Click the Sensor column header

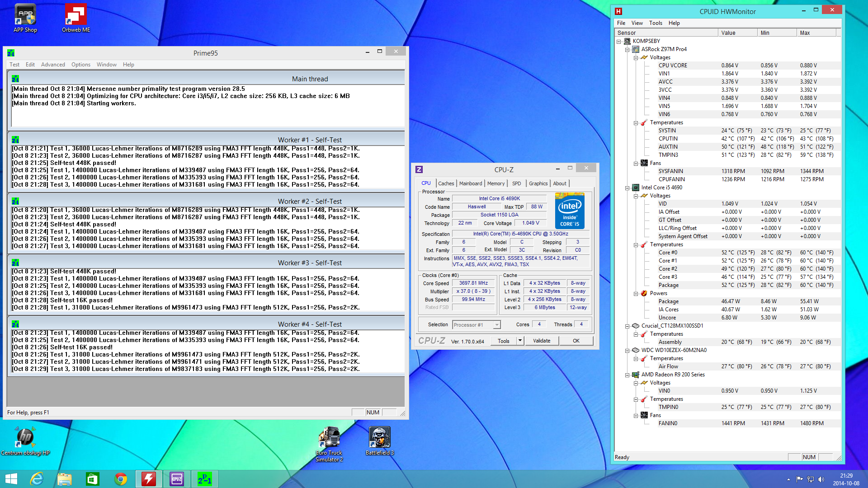(x=666, y=33)
